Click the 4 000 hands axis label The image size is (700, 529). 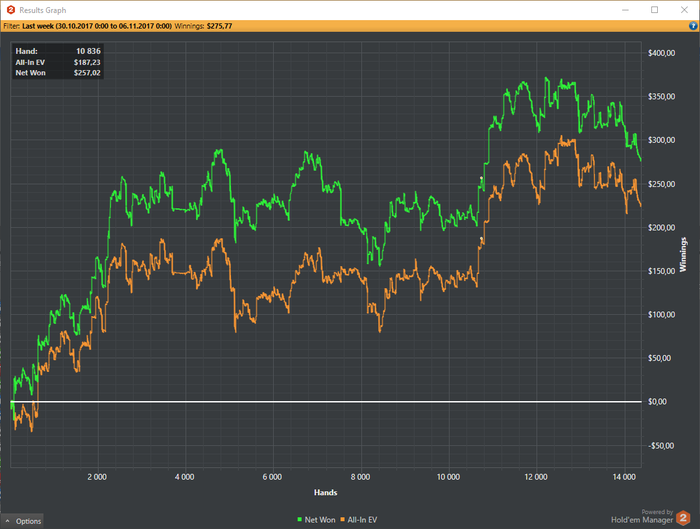click(184, 477)
